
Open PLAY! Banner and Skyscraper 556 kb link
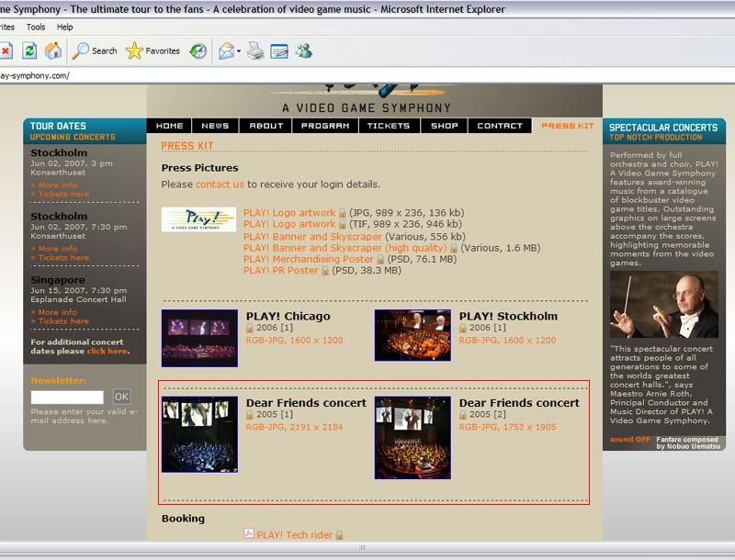[x=312, y=237]
